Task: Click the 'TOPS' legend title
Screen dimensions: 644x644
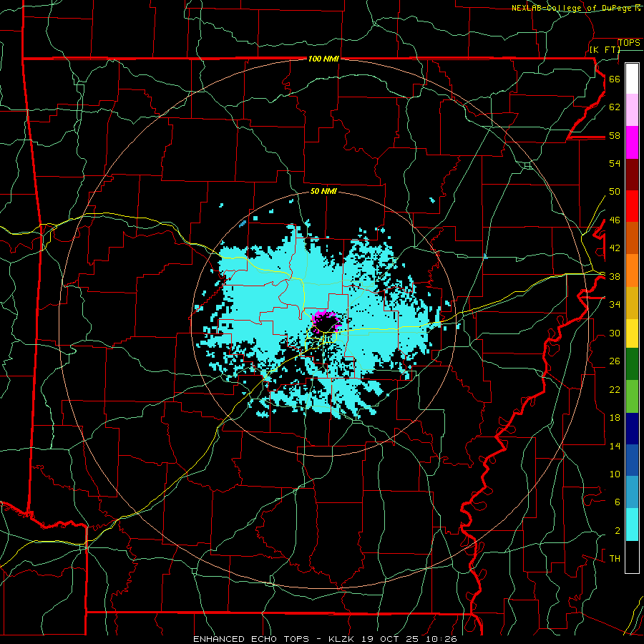Action: (x=629, y=42)
